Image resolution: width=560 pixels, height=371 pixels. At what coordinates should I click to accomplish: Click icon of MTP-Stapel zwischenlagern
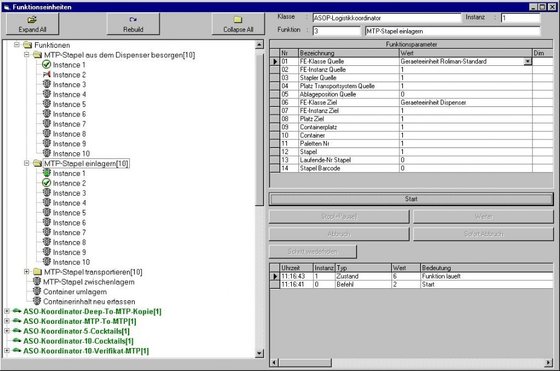click(37, 282)
